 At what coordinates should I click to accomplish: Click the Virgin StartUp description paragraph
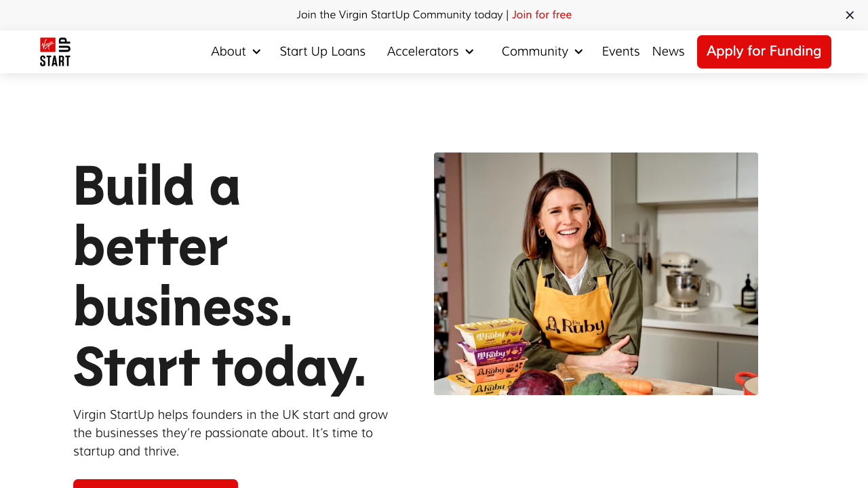231,432
